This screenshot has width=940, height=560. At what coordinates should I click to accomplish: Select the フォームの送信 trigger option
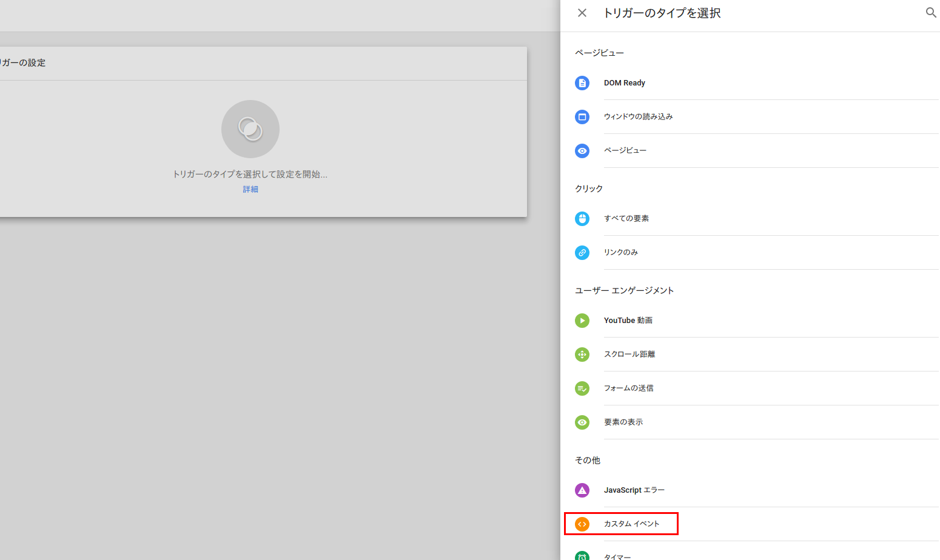(628, 388)
